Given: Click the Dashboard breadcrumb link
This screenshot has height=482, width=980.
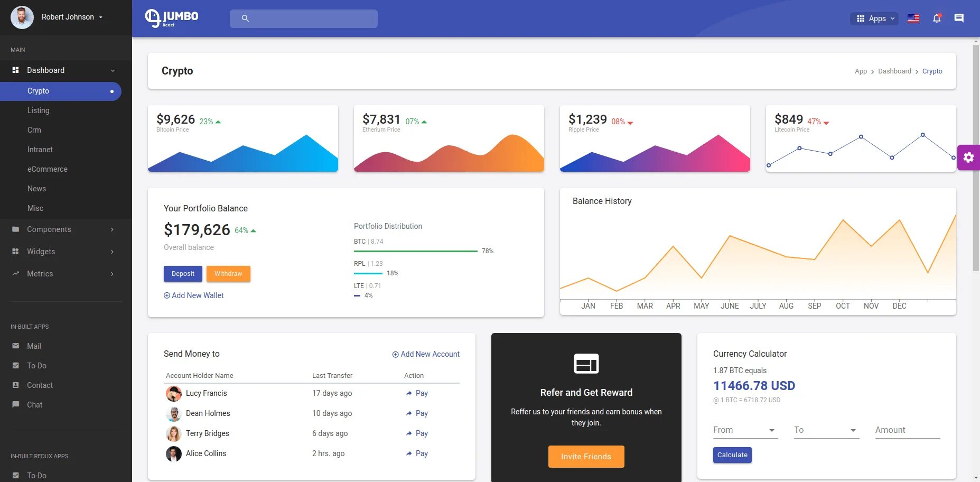Looking at the screenshot, I should [894, 71].
